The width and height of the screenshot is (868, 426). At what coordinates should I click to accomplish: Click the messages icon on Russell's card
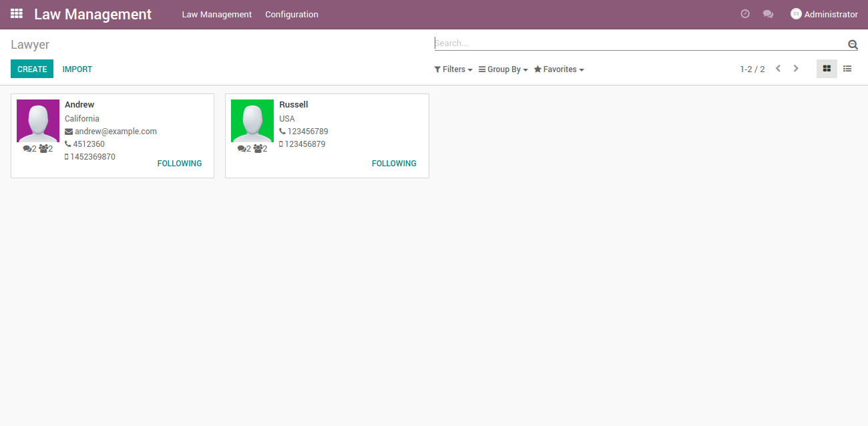tap(242, 149)
